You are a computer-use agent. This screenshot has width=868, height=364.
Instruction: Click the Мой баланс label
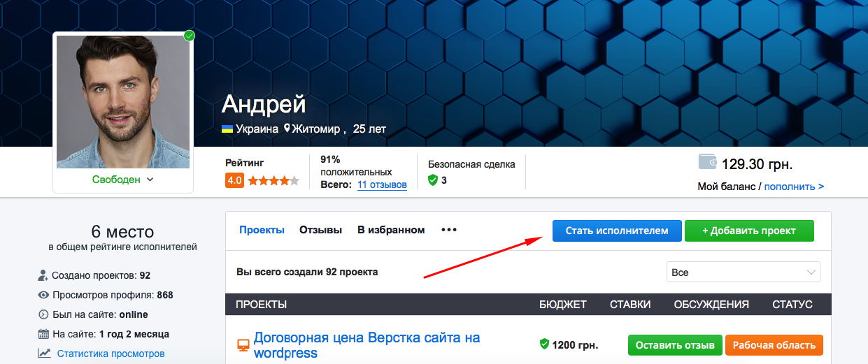(x=728, y=187)
